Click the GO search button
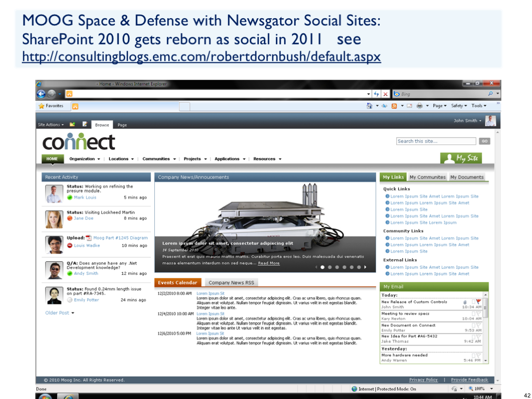Screen dimensions: 532x399 point(485,141)
